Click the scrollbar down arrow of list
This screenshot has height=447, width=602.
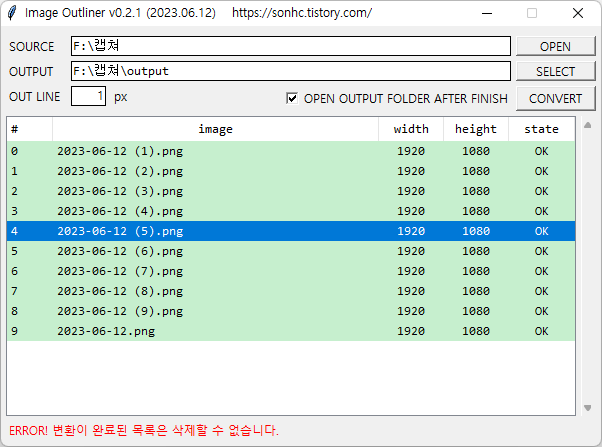click(587, 408)
